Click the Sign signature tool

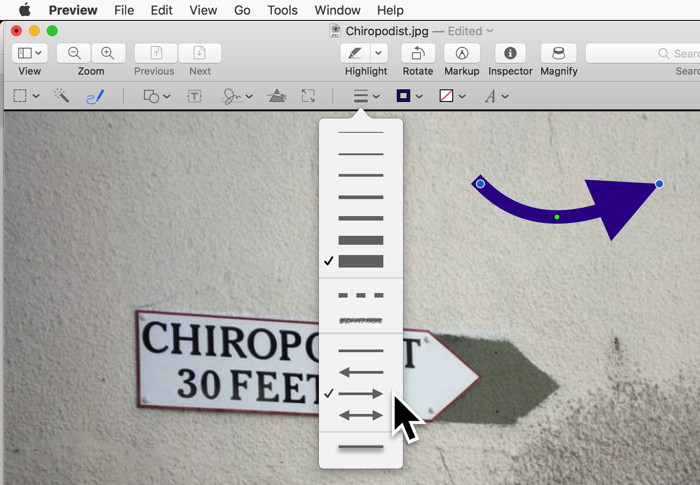pos(232,96)
